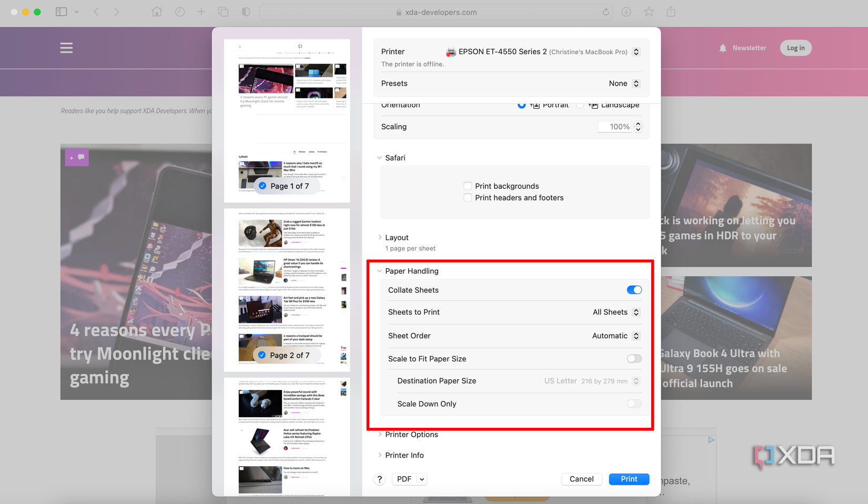Reload the xda-developers.com page

[606, 12]
